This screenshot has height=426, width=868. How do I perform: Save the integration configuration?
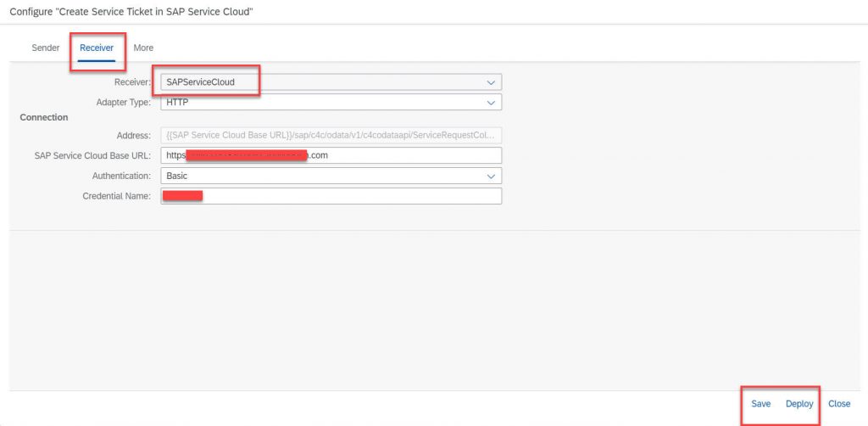point(760,404)
